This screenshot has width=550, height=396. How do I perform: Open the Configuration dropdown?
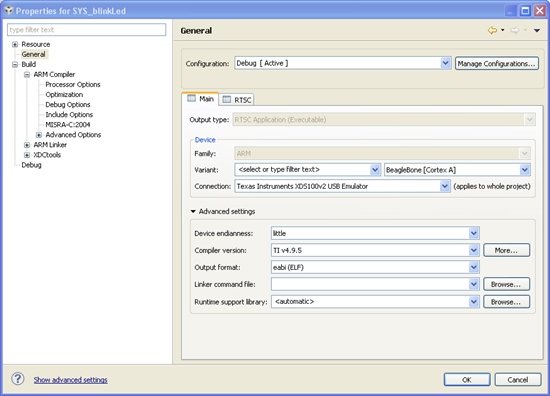coord(445,63)
